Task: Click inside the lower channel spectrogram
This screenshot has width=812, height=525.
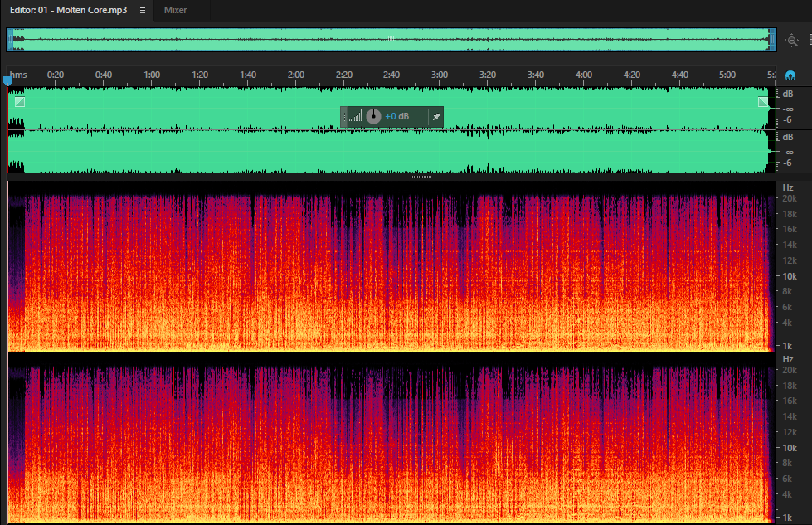Action: click(391, 439)
